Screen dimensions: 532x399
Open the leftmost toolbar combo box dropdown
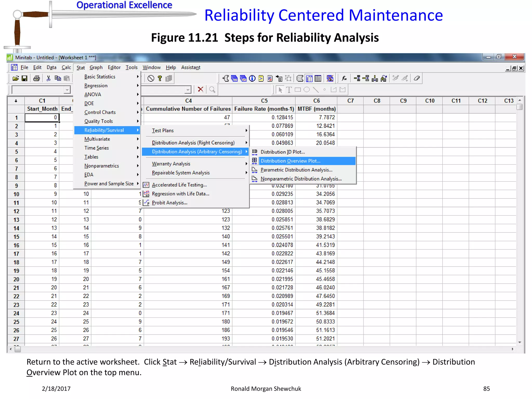pos(67,90)
